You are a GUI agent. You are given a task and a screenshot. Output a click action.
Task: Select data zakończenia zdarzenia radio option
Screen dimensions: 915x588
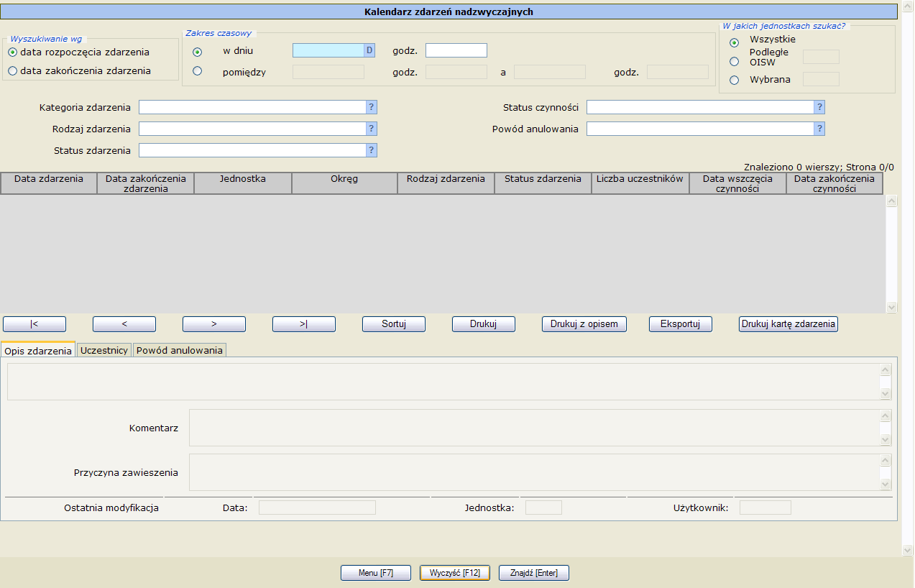(x=12, y=71)
